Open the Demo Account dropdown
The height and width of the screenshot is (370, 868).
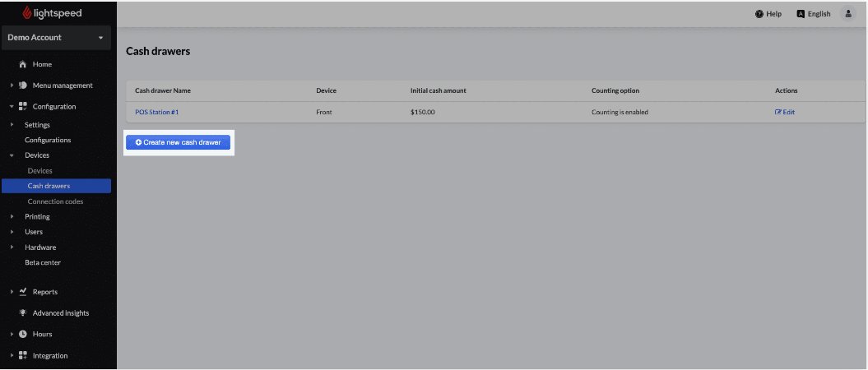click(56, 38)
